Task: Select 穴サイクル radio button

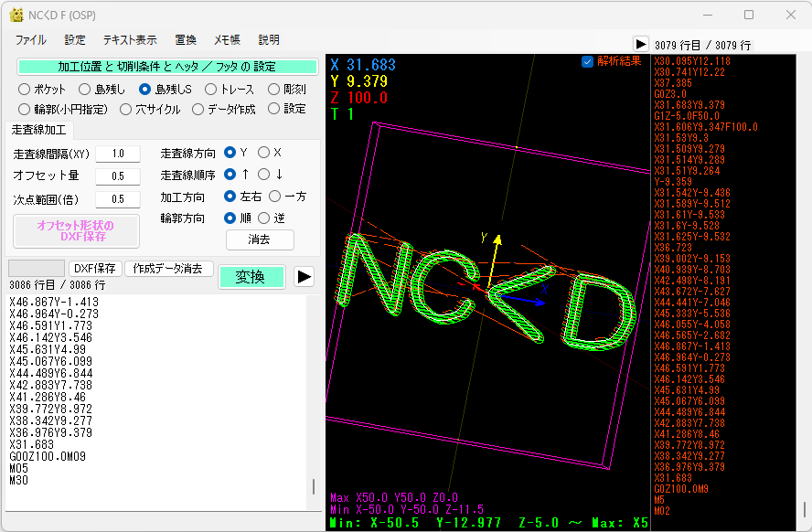Action: click(x=127, y=109)
